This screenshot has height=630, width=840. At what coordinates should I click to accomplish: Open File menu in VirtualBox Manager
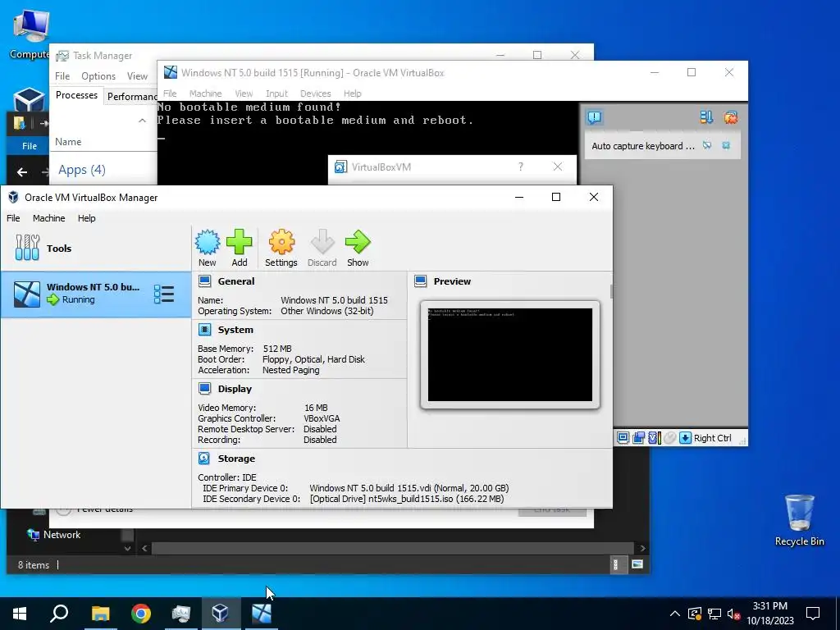[13, 218]
